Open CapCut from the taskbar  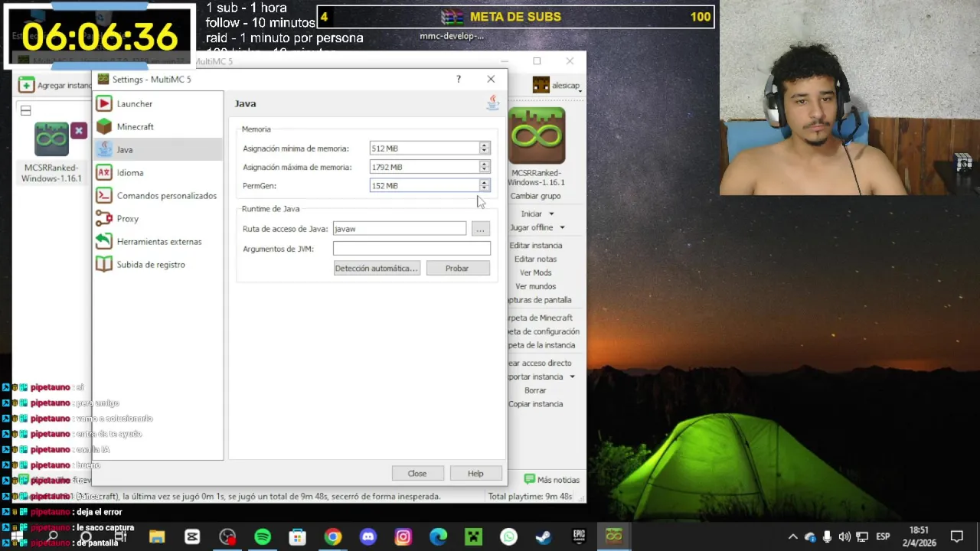click(x=192, y=537)
